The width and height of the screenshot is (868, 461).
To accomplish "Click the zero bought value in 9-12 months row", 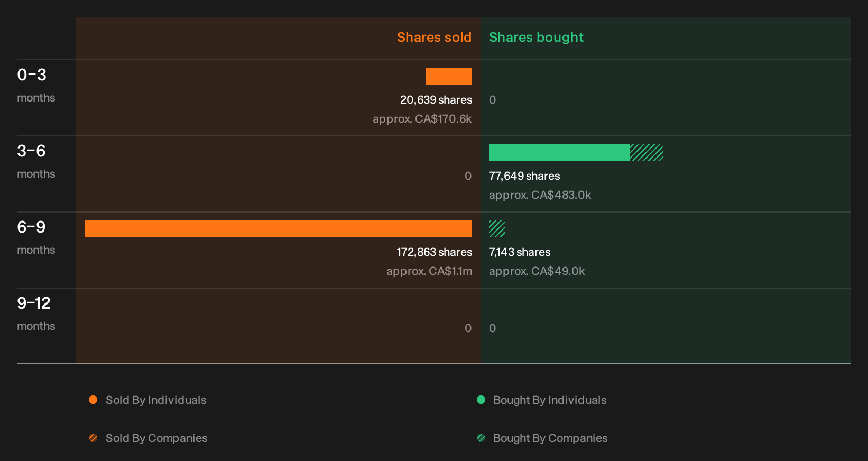I will point(493,328).
